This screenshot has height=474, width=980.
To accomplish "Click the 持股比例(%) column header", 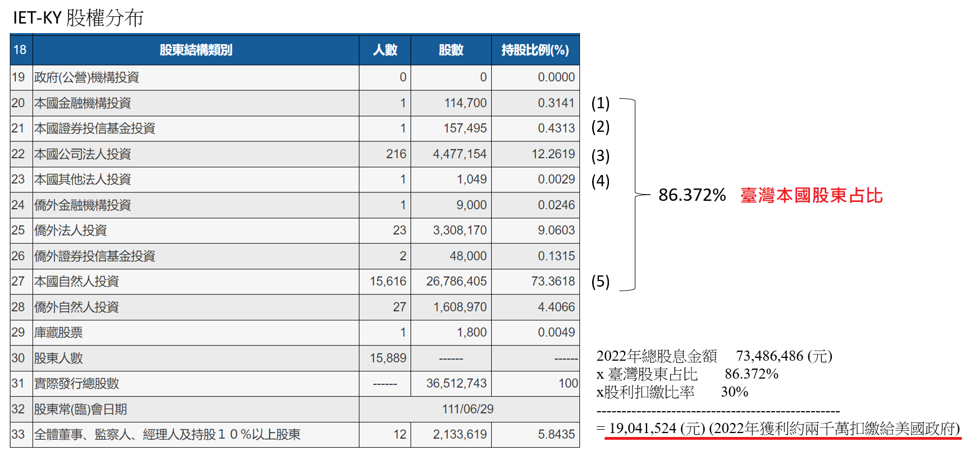I will [x=535, y=50].
